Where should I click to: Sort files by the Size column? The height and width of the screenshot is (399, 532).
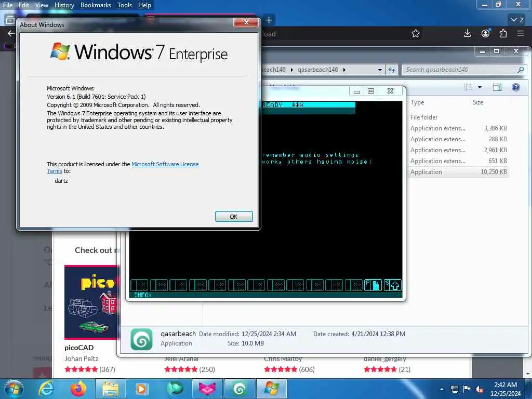(x=478, y=102)
